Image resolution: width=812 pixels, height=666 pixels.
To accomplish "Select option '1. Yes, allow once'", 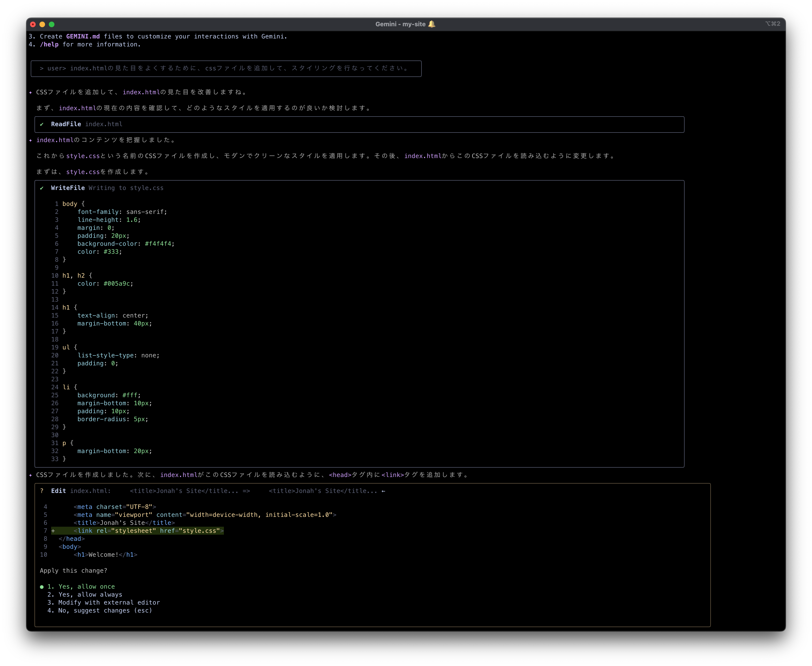I will [81, 586].
